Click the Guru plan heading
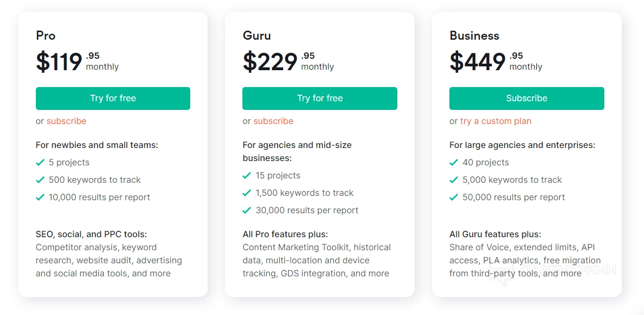 coord(257,36)
